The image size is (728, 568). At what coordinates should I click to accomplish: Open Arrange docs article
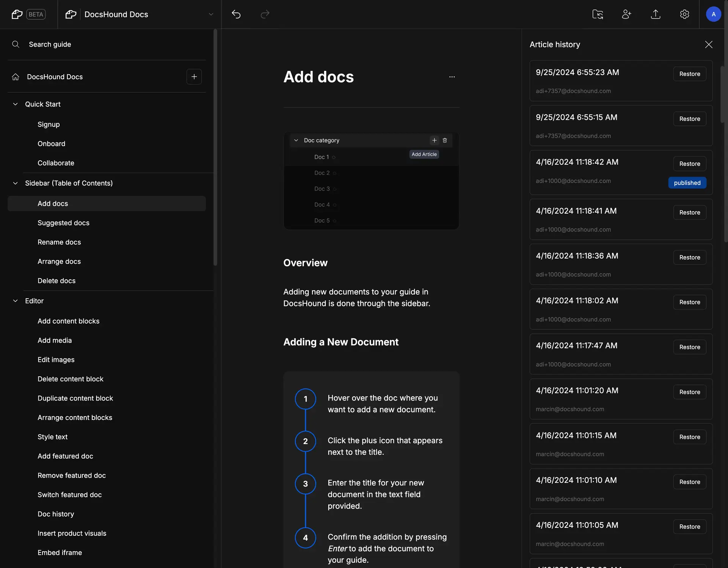[x=59, y=261]
